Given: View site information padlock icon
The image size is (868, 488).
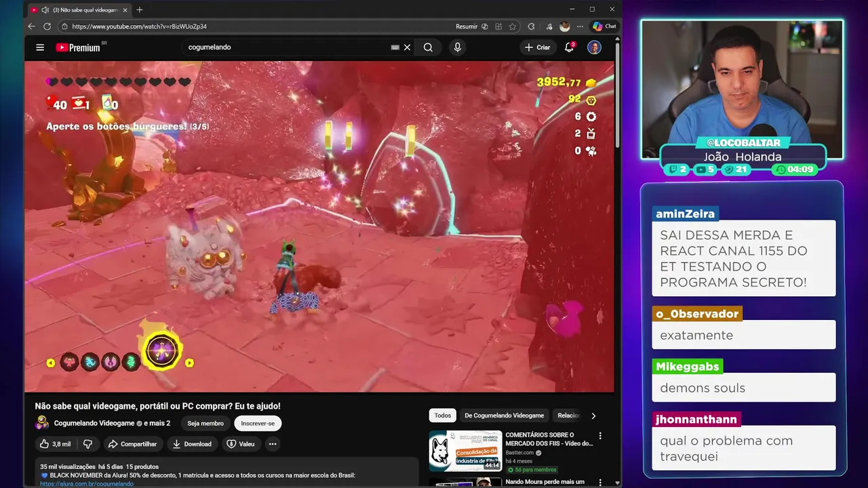Looking at the screenshot, I should tap(64, 26).
